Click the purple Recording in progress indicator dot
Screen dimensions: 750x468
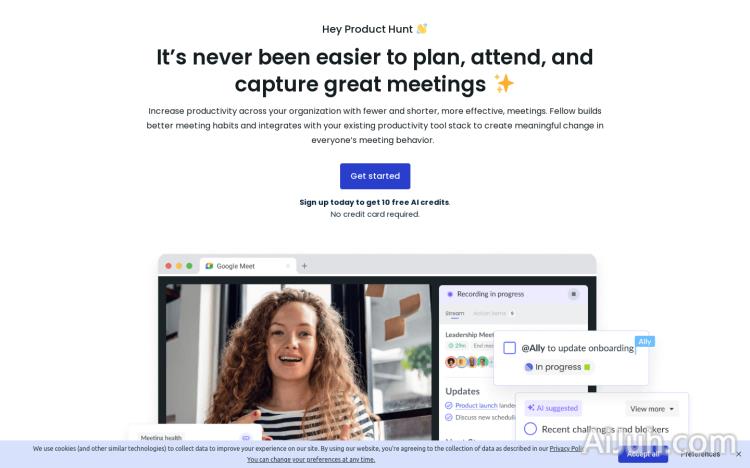(x=450, y=294)
